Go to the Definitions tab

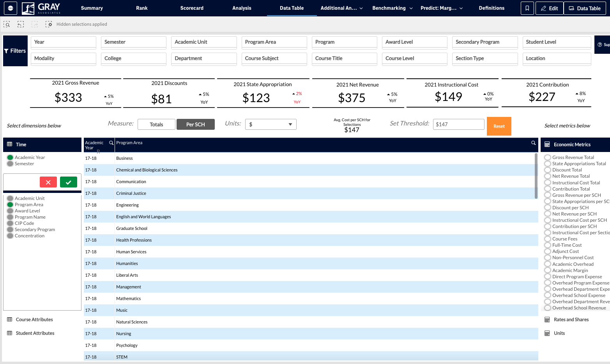click(492, 8)
